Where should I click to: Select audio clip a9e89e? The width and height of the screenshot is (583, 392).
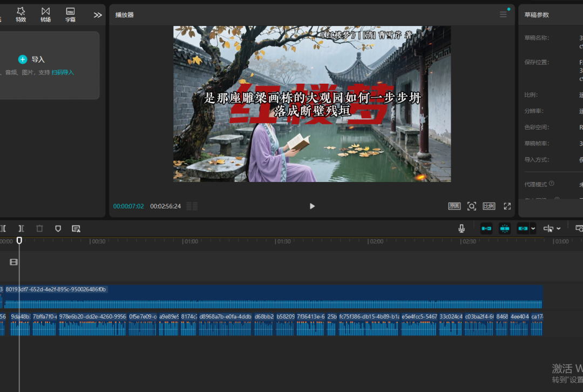[x=169, y=325]
